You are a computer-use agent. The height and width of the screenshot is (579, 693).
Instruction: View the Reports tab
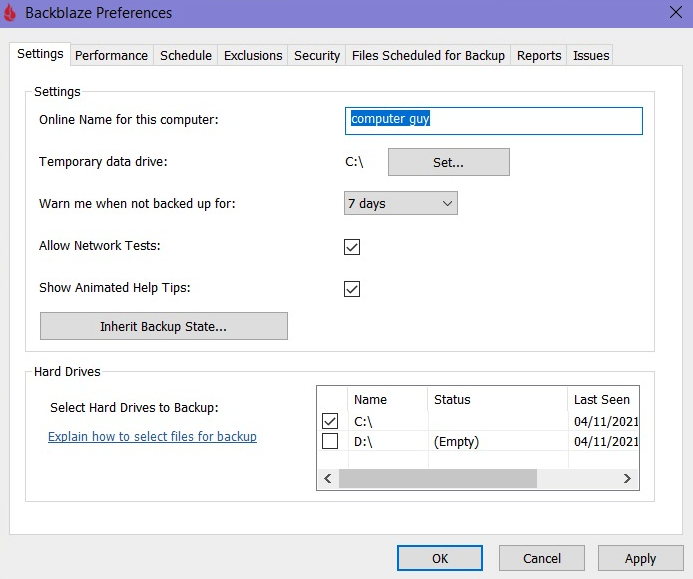tap(539, 56)
